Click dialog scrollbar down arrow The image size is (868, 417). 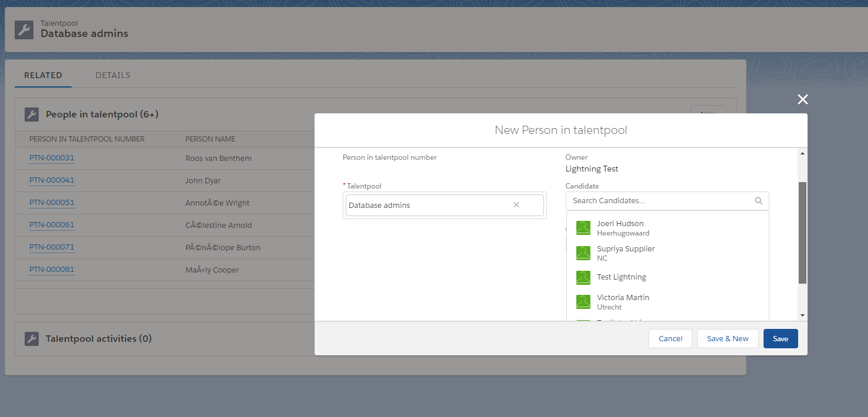click(802, 315)
